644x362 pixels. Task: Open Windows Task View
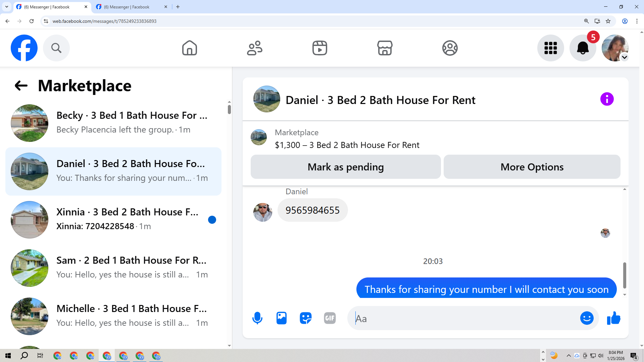(40, 356)
